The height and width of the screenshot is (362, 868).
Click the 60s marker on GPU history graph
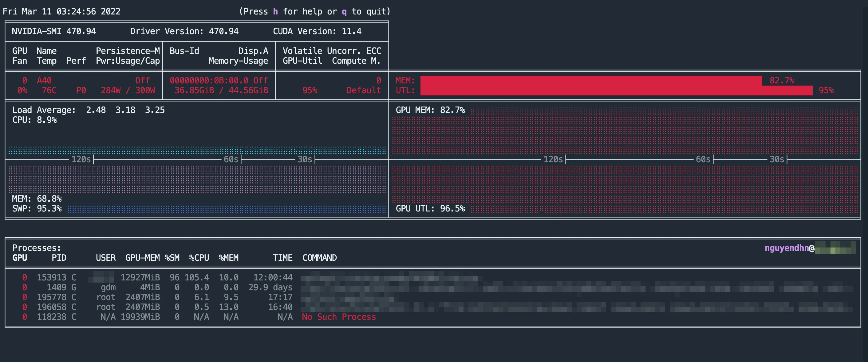tap(703, 159)
